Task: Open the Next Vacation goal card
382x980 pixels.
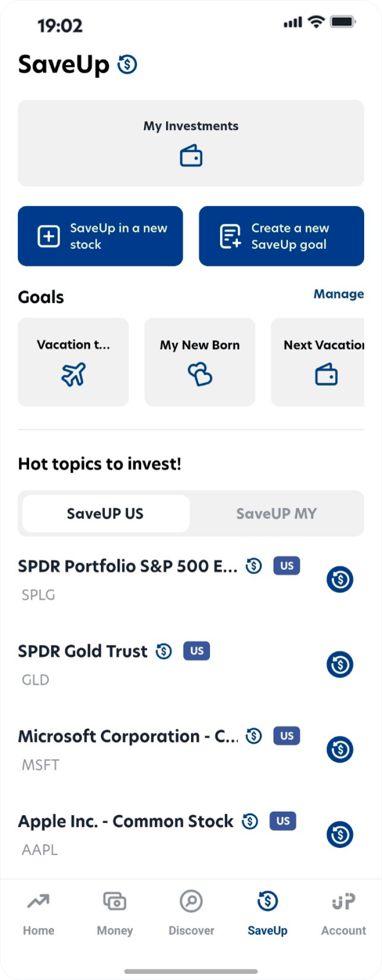Action: [x=318, y=362]
